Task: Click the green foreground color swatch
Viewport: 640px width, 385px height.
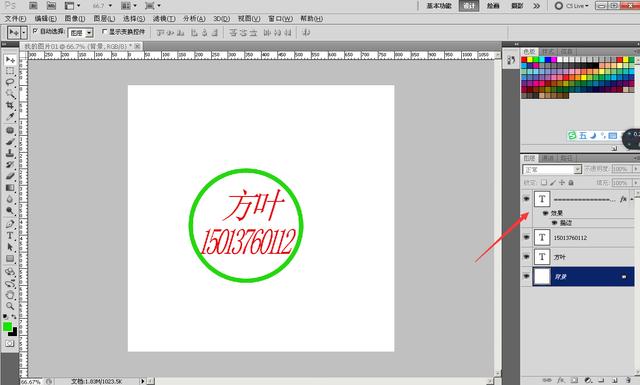Action: pyautogui.click(x=7, y=327)
